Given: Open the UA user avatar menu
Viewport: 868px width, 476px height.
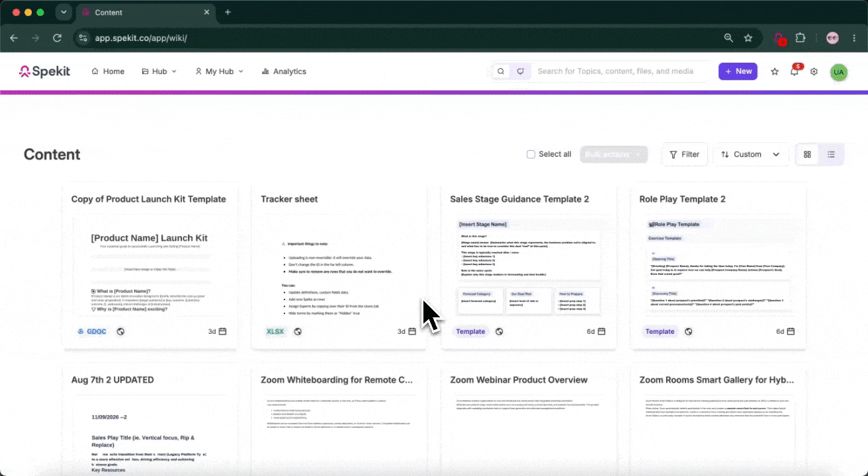Looking at the screenshot, I should coord(839,72).
